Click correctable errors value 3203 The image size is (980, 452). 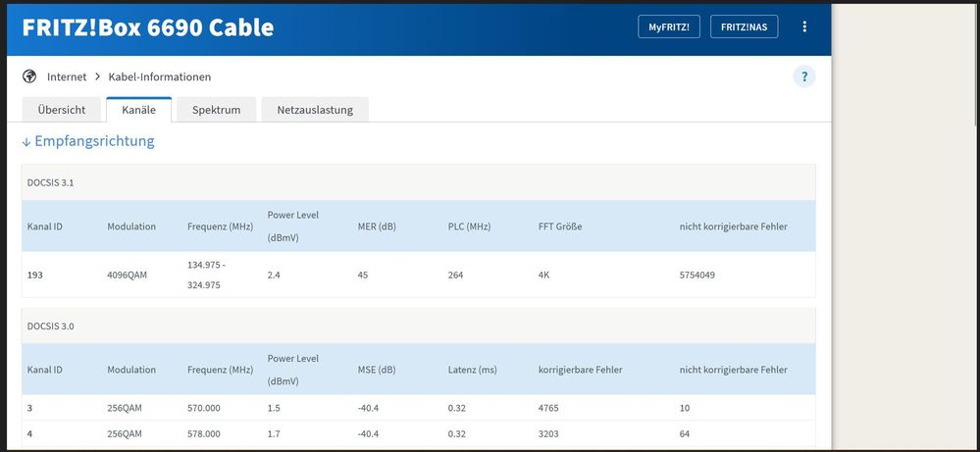point(548,434)
